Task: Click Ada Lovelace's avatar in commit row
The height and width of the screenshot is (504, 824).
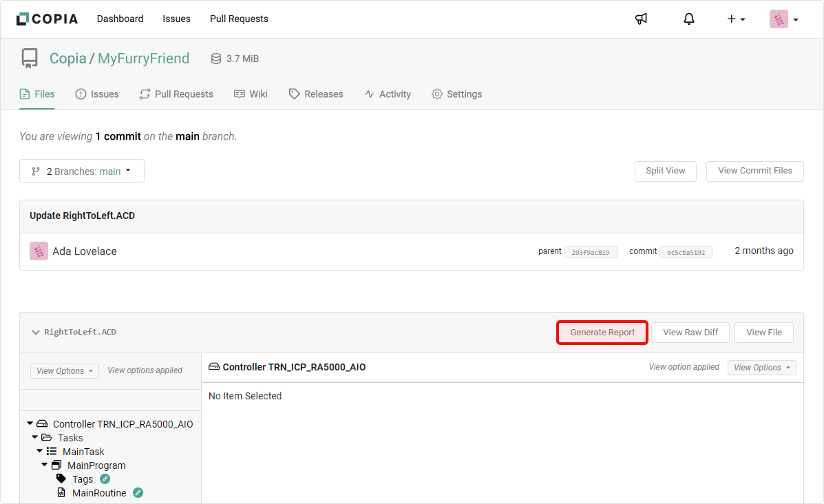Action: [x=39, y=251]
